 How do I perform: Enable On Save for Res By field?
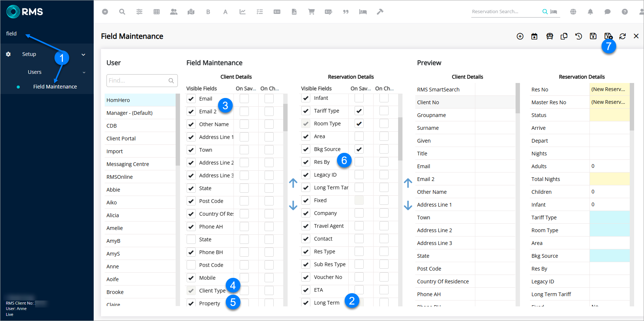[x=359, y=162]
